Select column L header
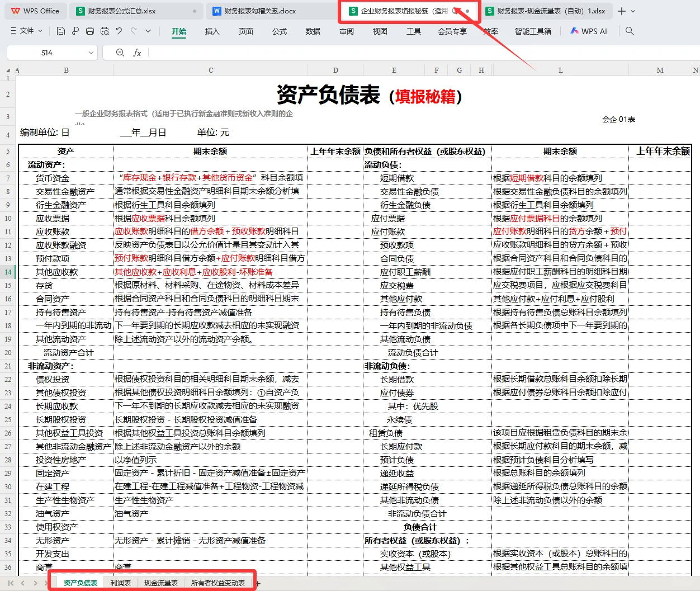The image size is (700, 591). tap(561, 70)
